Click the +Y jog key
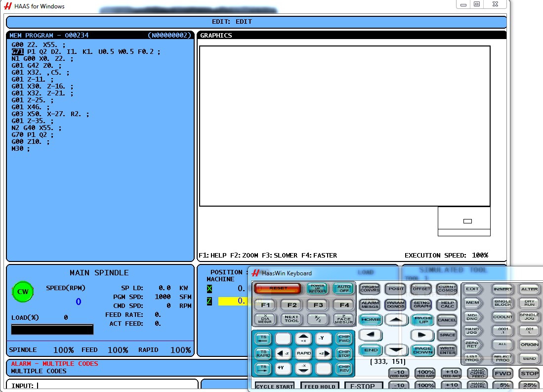543x392 pixels. pyautogui.click(x=283, y=368)
